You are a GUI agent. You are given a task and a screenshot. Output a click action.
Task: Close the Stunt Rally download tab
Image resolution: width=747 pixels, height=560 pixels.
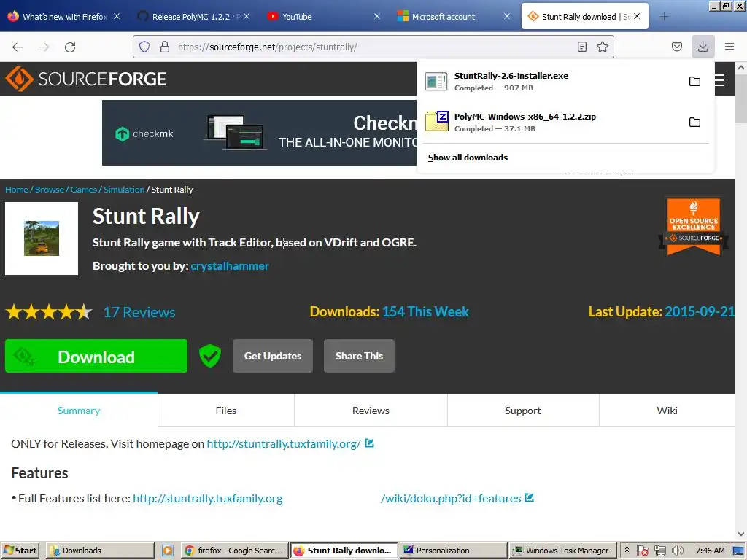coord(637,16)
